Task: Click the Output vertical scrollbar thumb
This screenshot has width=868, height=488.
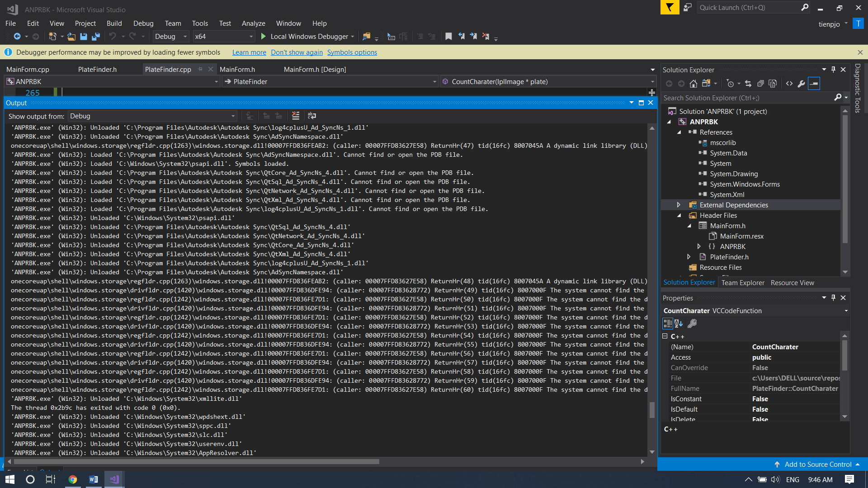Action: tap(652, 410)
